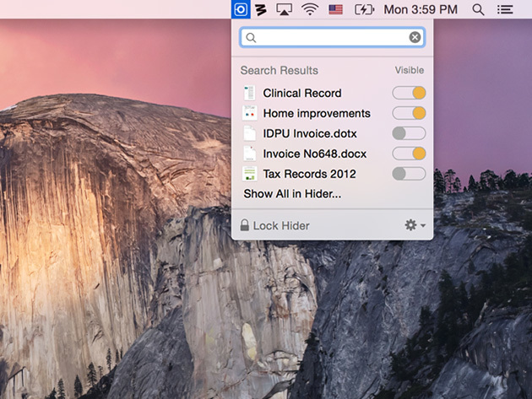This screenshot has width=532, height=399.
Task: Select the Home improvements file icon
Action: coord(250,113)
